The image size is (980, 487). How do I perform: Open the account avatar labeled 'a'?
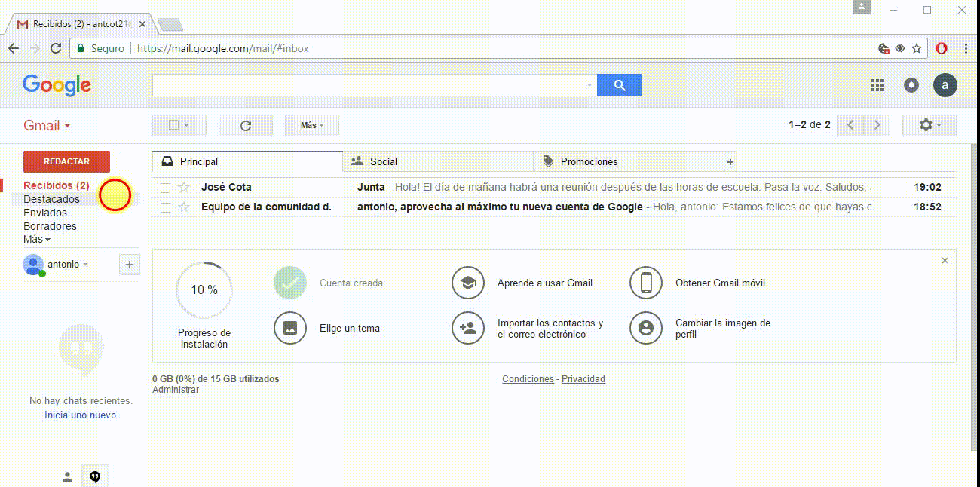click(945, 85)
